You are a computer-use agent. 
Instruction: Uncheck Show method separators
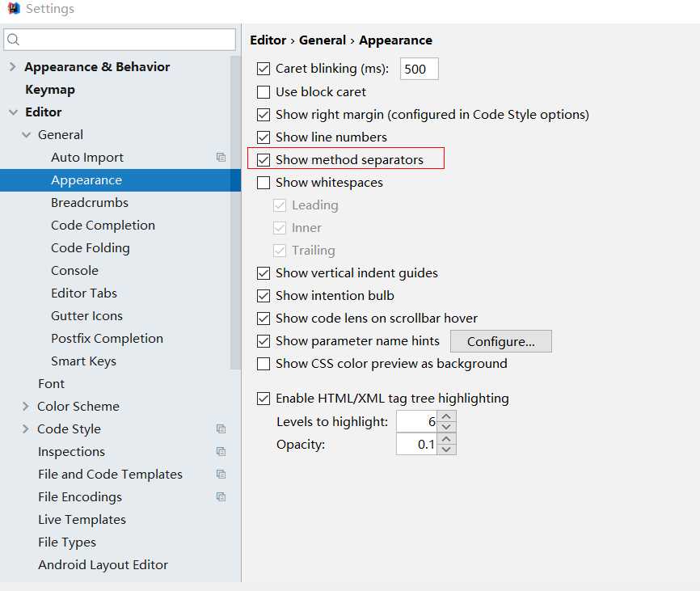coord(264,160)
